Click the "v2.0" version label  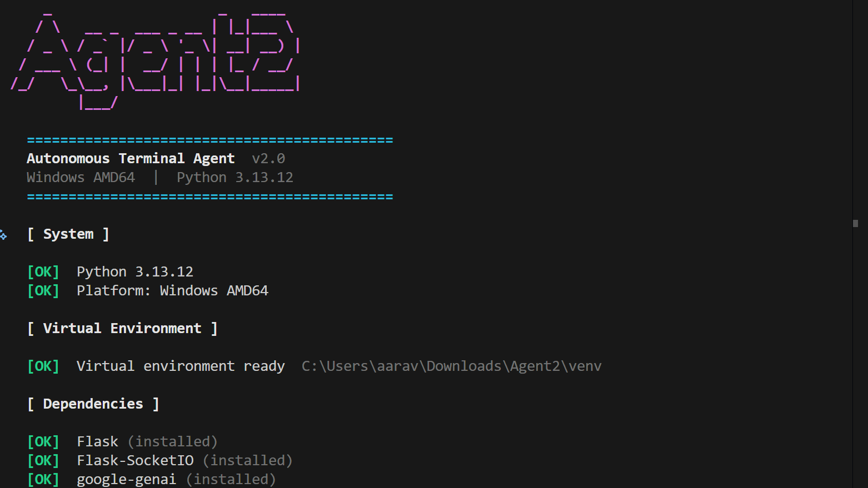pos(268,159)
